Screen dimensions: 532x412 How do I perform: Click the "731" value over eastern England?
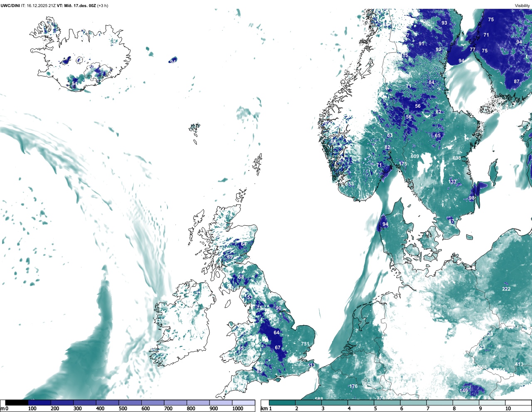(x=305, y=344)
